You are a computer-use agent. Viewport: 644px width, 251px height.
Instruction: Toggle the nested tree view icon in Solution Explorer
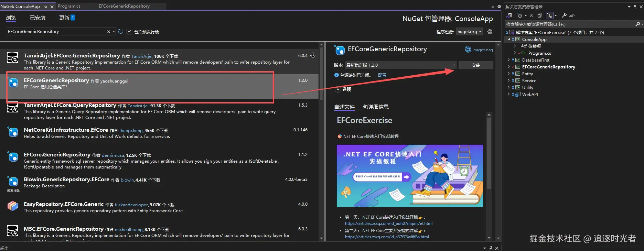[549, 15]
